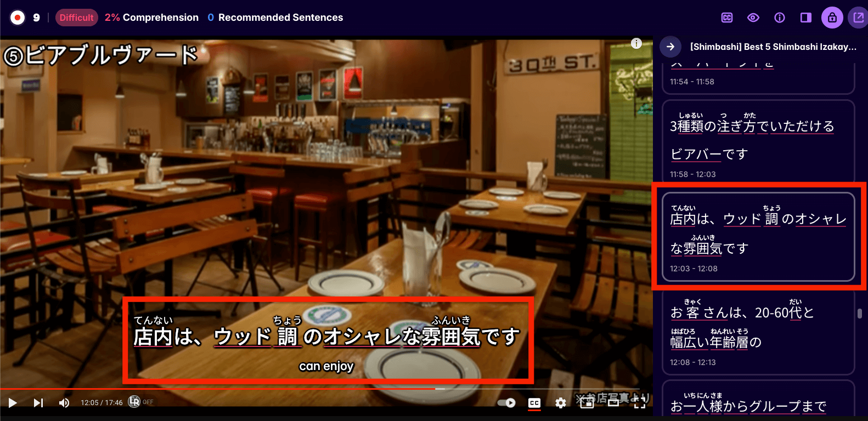Look up 注ぎ方 in the sidebar
This screenshot has height=421, width=868.
[x=737, y=127]
